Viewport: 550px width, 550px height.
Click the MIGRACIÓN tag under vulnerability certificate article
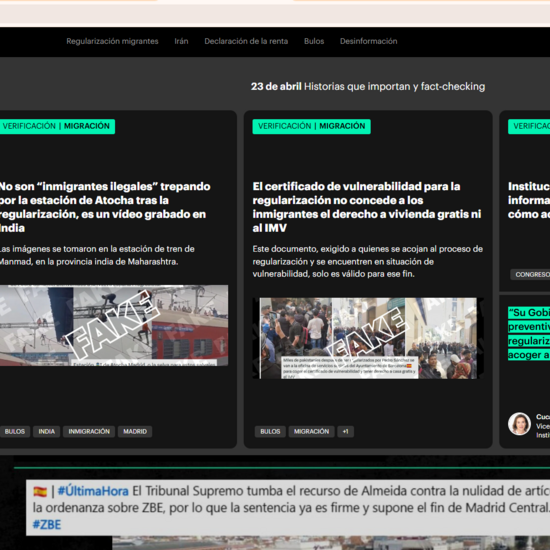pyautogui.click(x=311, y=431)
